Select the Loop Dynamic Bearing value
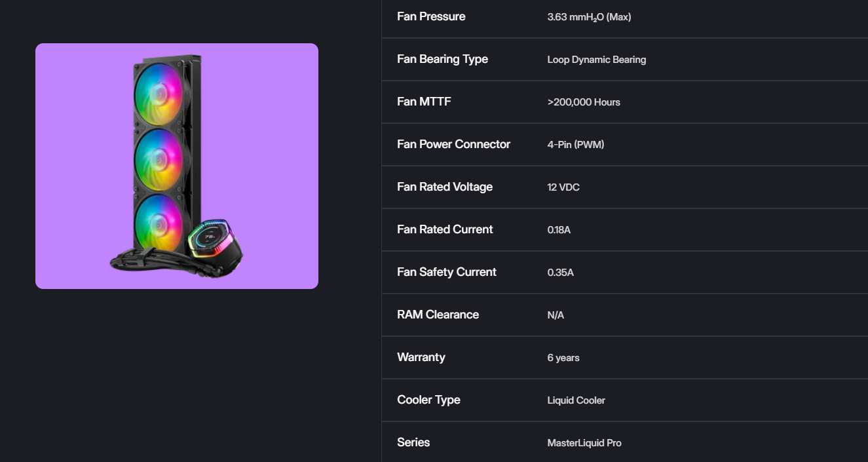 tap(596, 60)
